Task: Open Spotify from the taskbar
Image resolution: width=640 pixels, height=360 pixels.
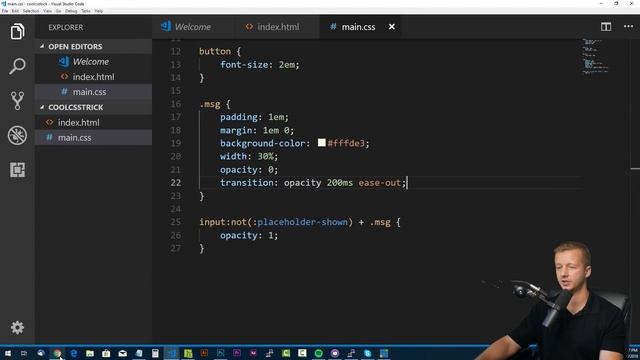Action: pos(318,353)
